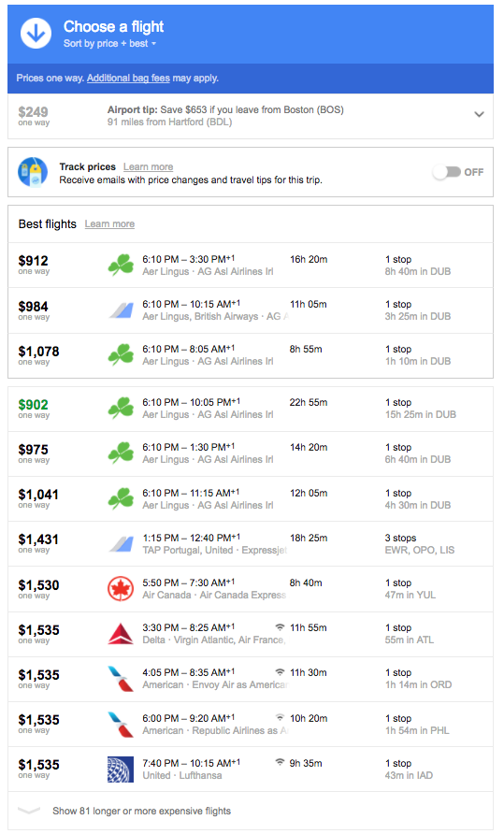504x834 pixels.
Task: Click the TAP Portugal flight airline logo
Action: click(121, 544)
